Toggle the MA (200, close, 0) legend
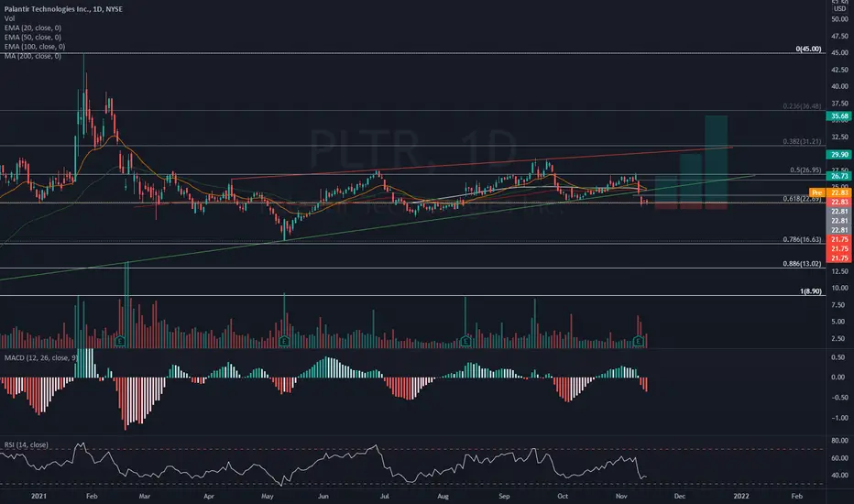Screen dimensions: 854x504 coord(33,56)
